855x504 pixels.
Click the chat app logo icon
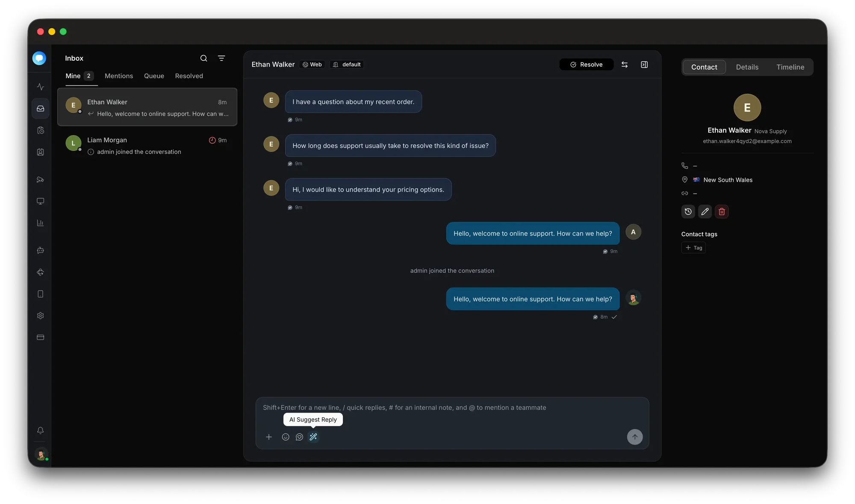(x=39, y=58)
